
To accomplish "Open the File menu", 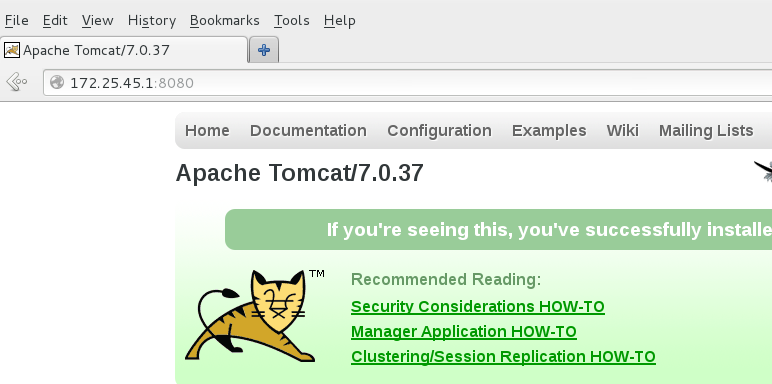I will (16, 21).
